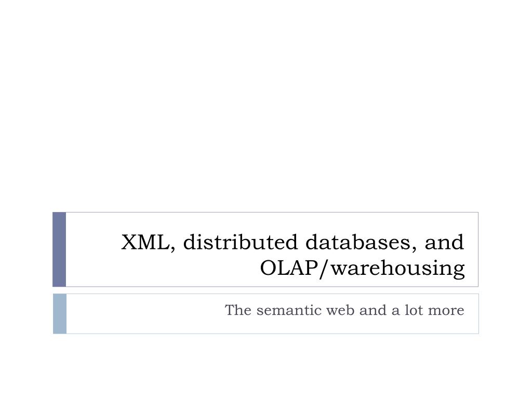Click the empty space inside the subtitle box

click(142, 314)
